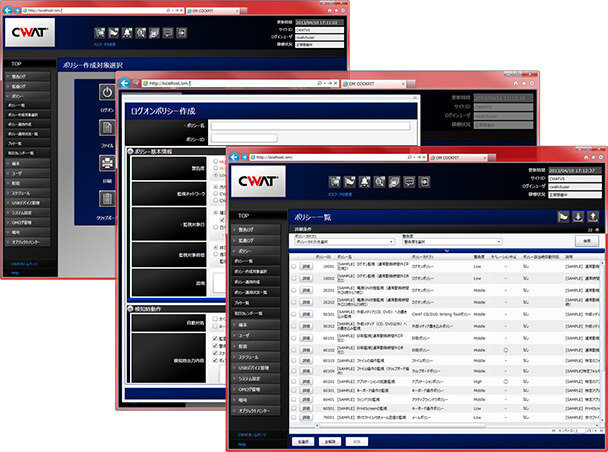Expand USBデバイス管理 in the ポリシー一覧 window sidebar
608x452 pixels.
pos(255,367)
